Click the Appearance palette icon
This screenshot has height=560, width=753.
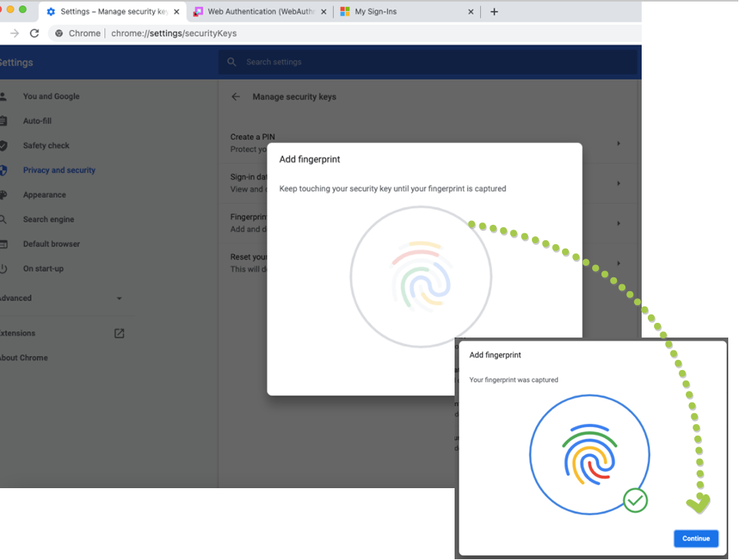pos(3,195)
